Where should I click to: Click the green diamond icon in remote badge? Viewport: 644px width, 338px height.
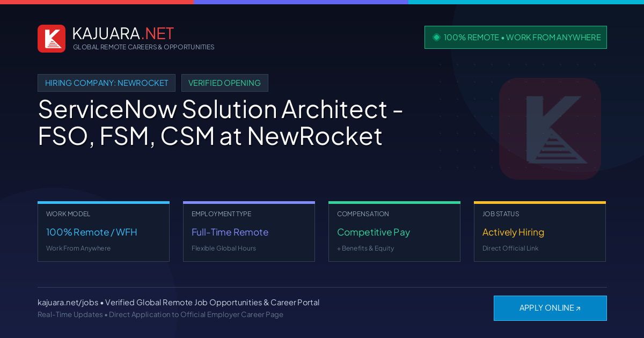[436, 38]
